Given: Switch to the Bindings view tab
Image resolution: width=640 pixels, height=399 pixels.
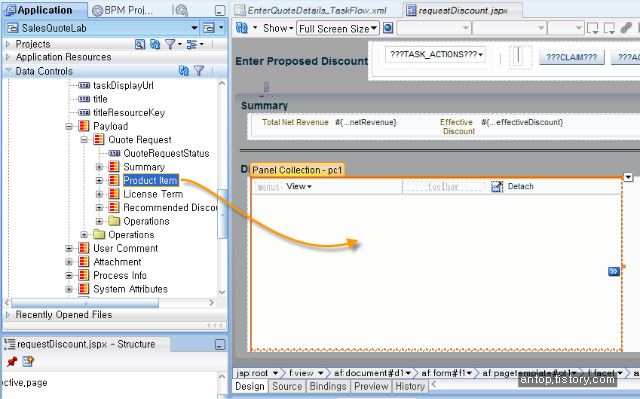Looking at the screenshot, I should (328, 386).
